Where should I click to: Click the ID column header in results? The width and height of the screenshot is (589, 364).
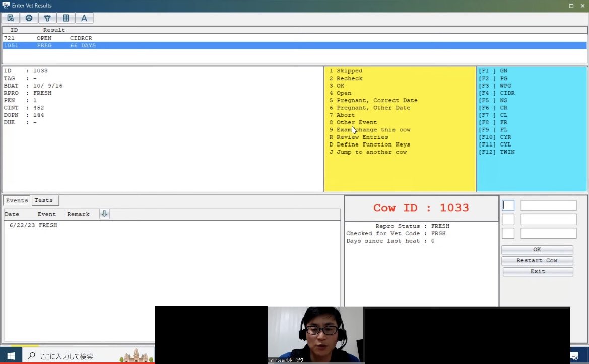tap(14, 30)
